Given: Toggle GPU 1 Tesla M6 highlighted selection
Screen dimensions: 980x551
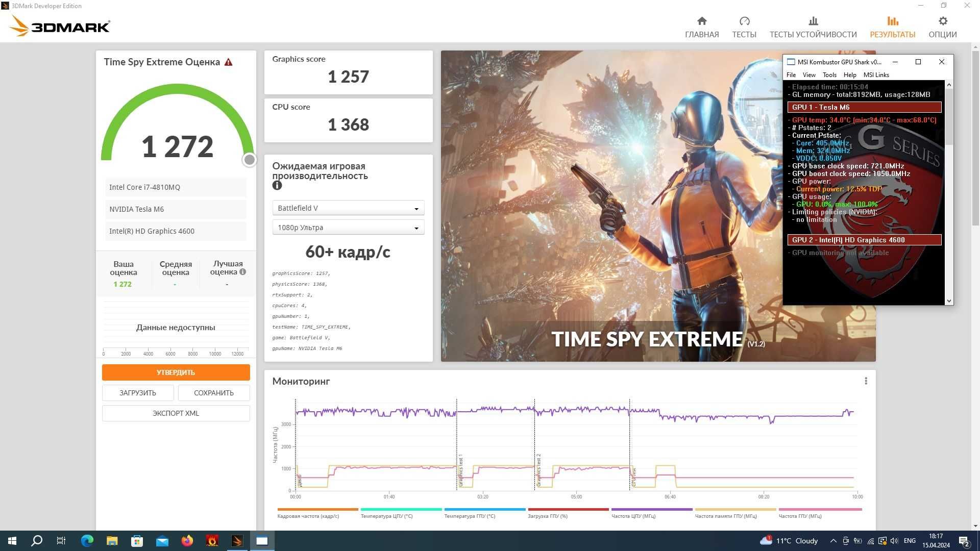Looking at the screenshot, I should pos(864,107).
